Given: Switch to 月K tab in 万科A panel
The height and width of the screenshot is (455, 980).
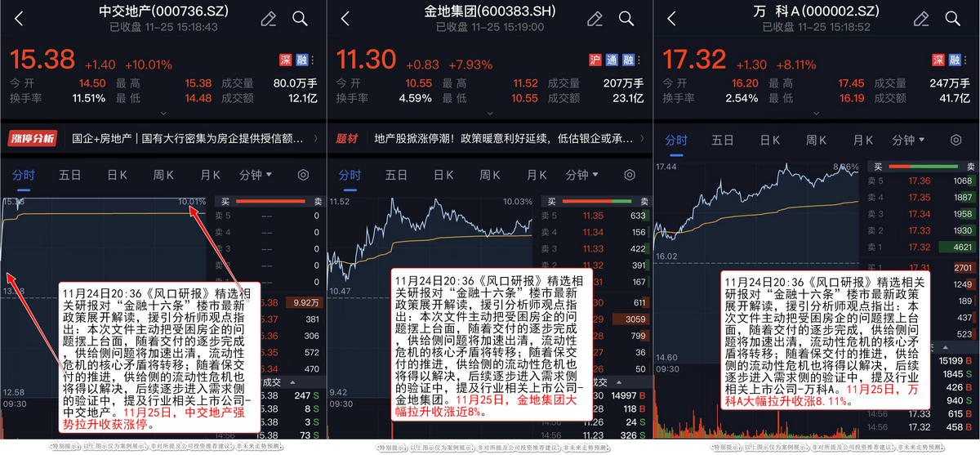Looking at the screenshot, I should (x=864, y=140).
